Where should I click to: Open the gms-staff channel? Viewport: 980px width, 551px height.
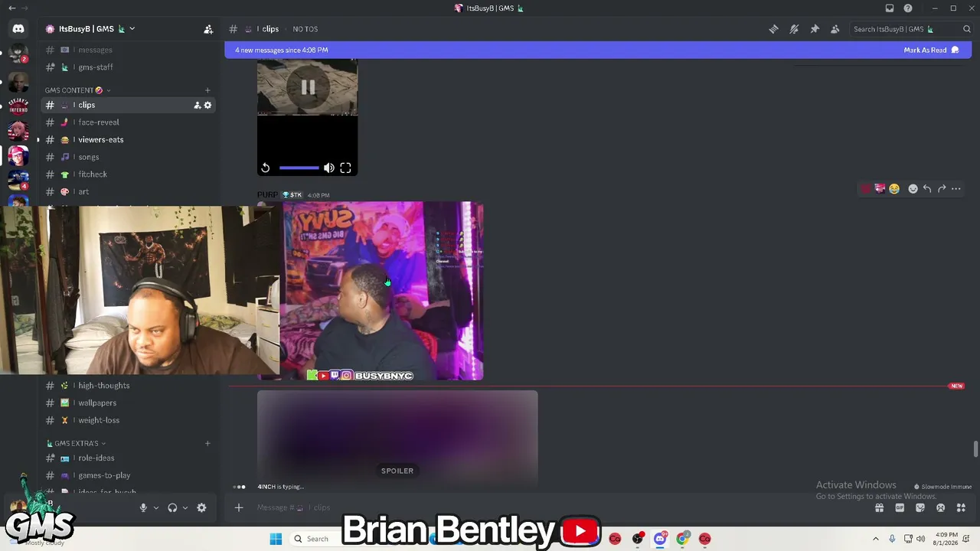tap(128, 67)
